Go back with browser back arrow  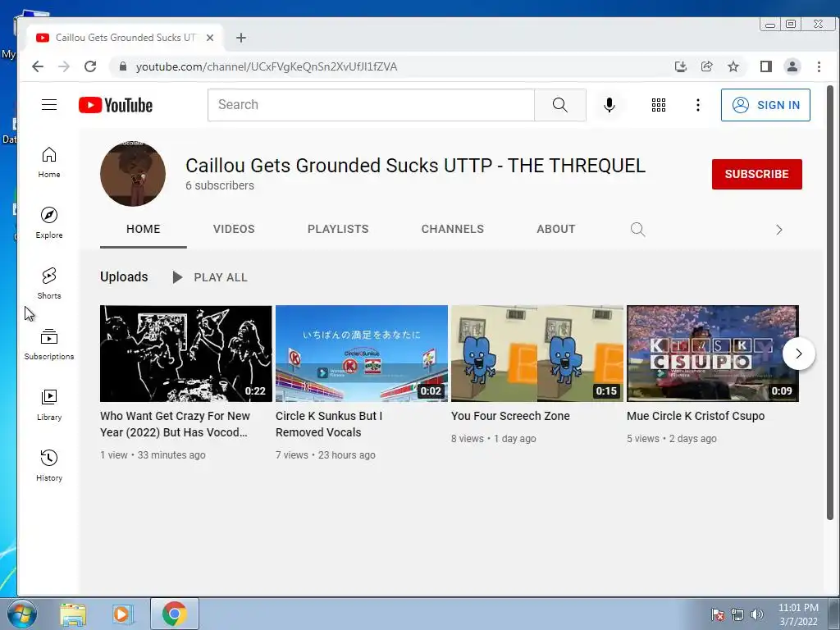[x=38, y=66]
